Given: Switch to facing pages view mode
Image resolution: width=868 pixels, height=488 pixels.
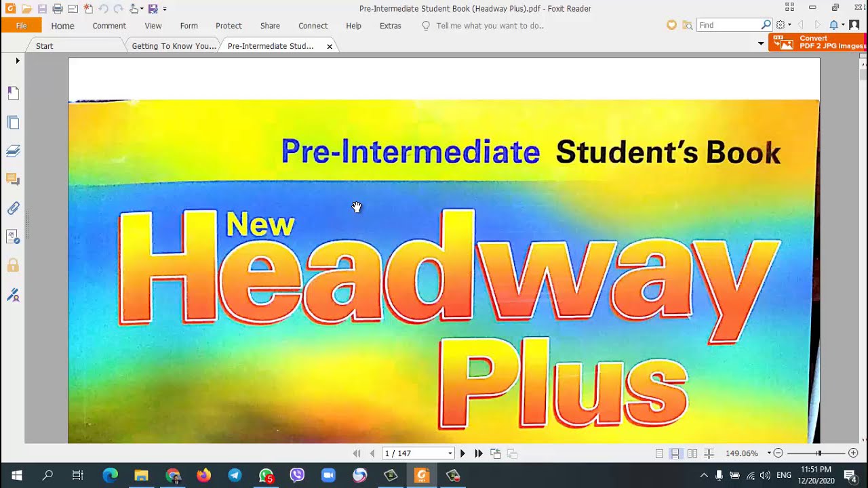Looking at the screenshot, I should [692, 453].
